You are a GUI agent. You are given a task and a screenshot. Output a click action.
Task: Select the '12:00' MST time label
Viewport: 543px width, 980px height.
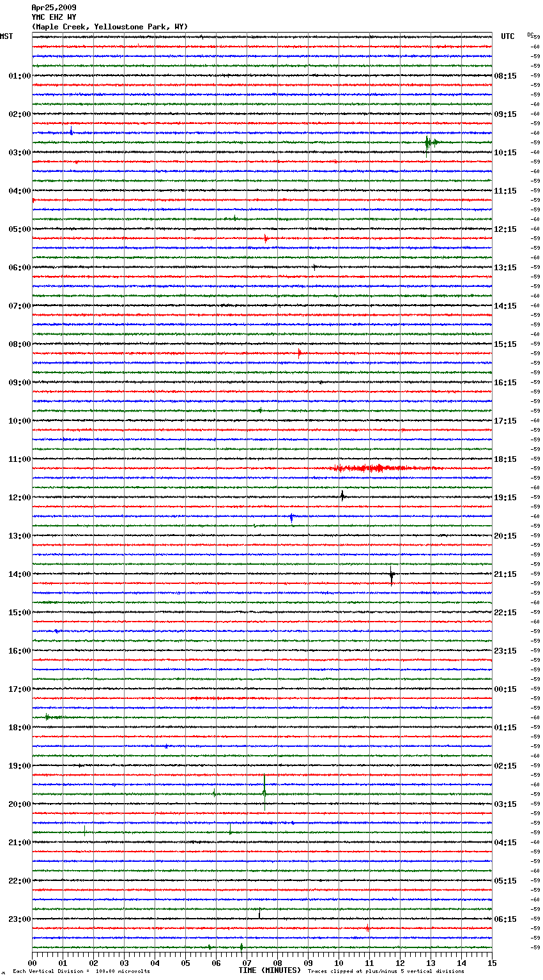coord(20,498)
